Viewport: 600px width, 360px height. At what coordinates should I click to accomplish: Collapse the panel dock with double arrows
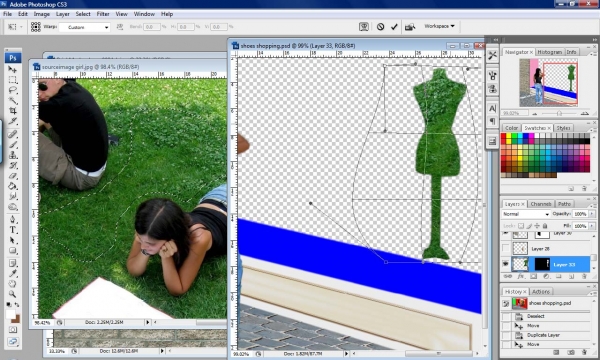pos(594,39)
